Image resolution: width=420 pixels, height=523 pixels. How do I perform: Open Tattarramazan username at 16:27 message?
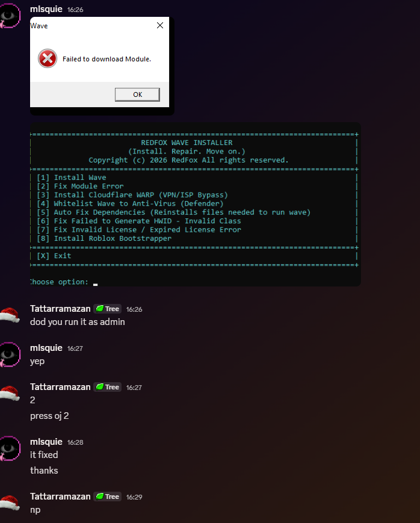coord(60,387)
